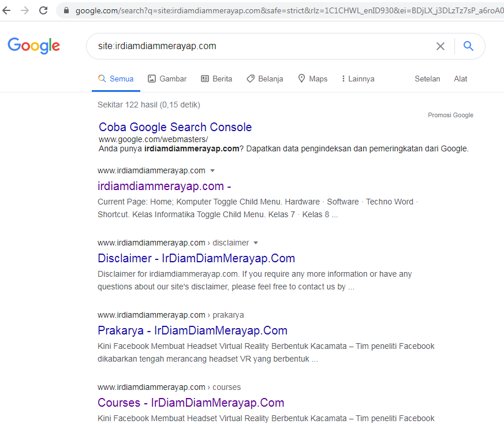This screenshot has width=504, height=424.
Task: Open the Lainnya menu
Action: coord(358,79)
